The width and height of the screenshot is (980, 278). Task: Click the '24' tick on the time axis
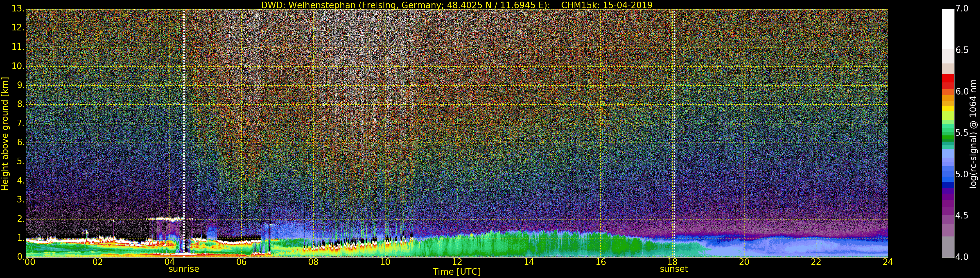(888, 262)
